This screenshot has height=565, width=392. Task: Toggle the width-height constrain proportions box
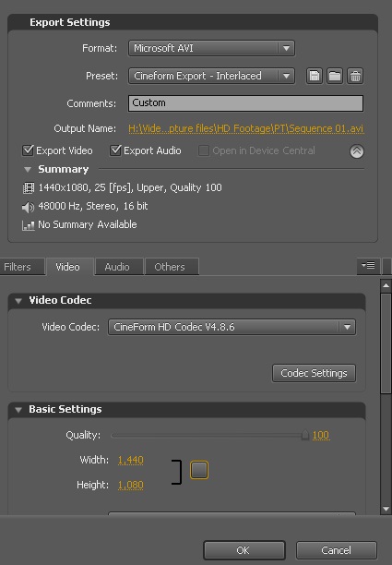tap(199, 470)
